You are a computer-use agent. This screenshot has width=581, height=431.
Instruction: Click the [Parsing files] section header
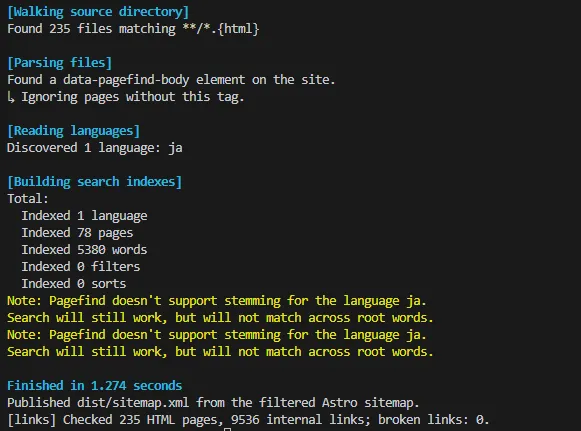pos(59,63)
